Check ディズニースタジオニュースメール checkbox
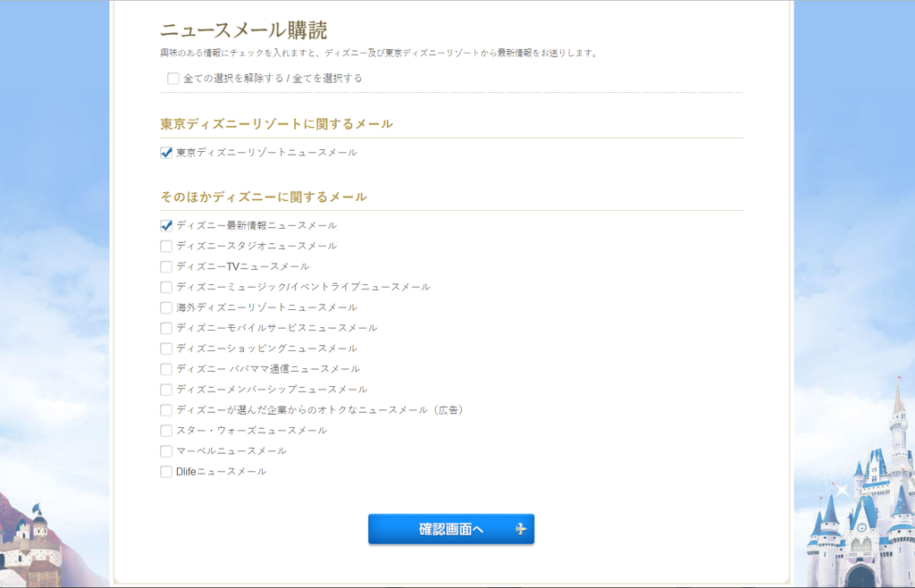 166,246
